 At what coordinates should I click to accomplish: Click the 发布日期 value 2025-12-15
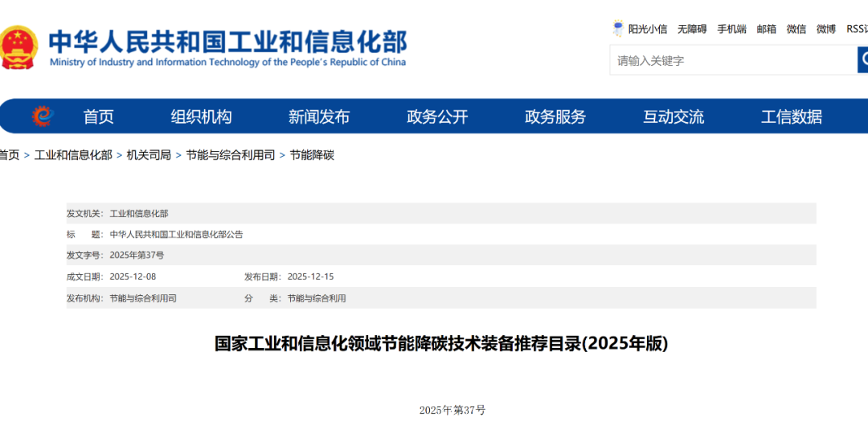point(310,276)
